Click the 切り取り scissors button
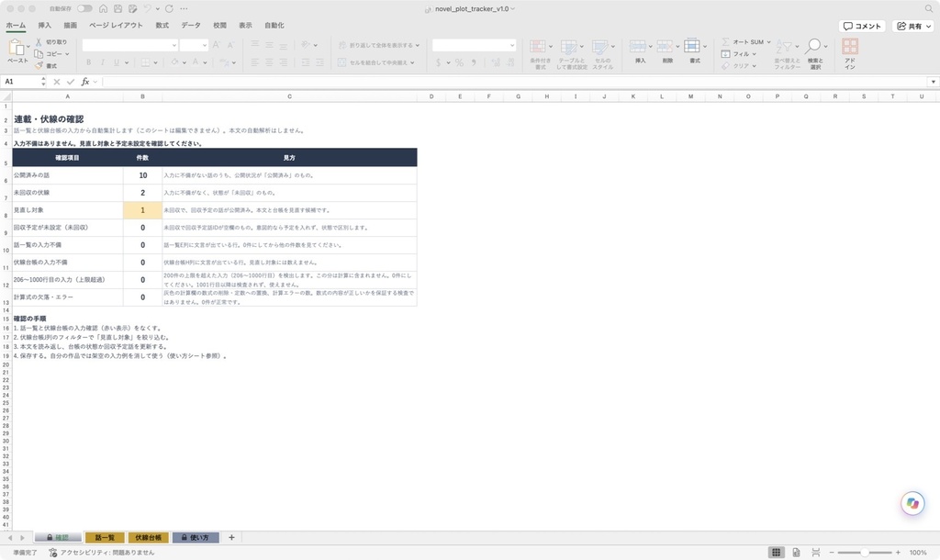The height and width of the screenshot is (560, 940). click(51, 42)
